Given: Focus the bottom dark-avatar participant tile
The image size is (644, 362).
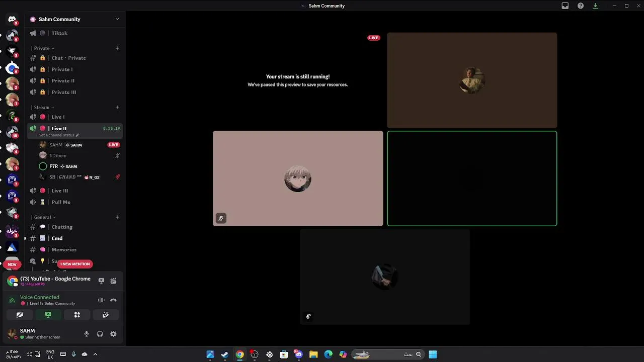Looking at the screenshot, I should click(x=385, y=277).
